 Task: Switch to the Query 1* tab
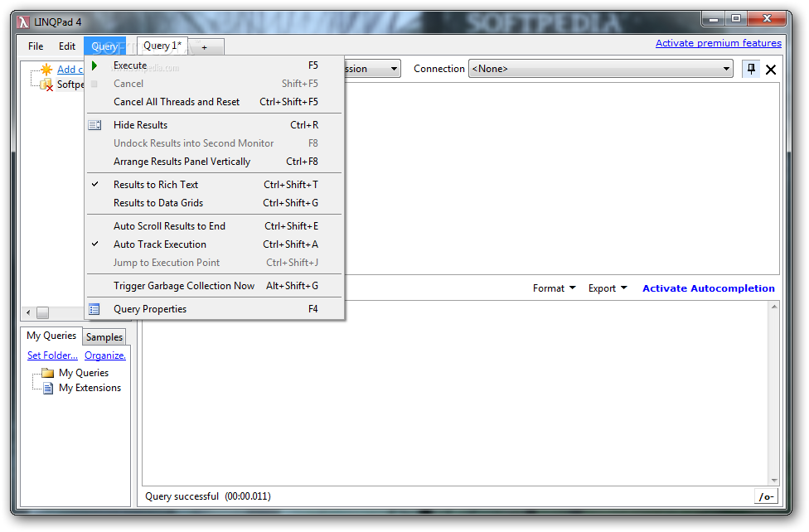pyautogui.click(x=162, y=46)
